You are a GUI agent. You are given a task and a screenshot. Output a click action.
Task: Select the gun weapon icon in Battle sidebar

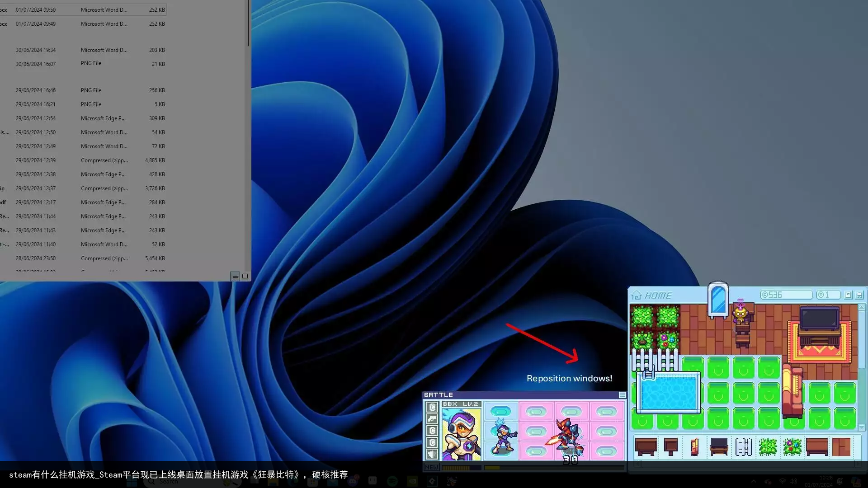432,419
